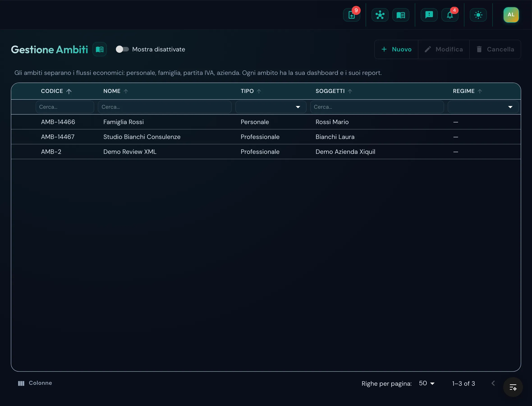Click Rossi Mario subject cell
Viewport: 532px width, 406px height.
pos(332,122)
